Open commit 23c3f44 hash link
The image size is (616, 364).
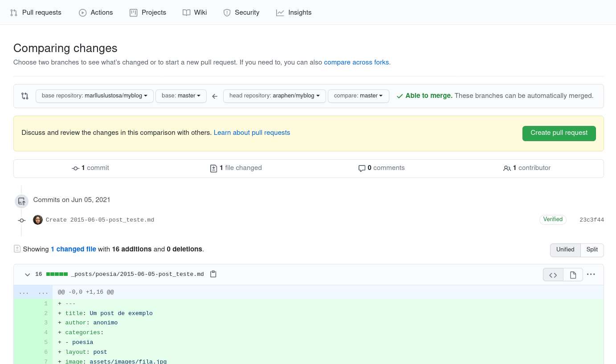[x=592, y=220]
